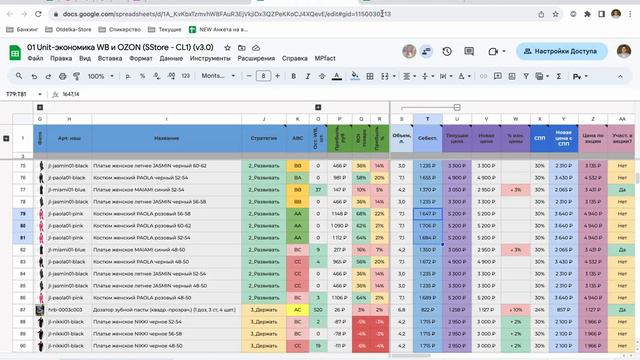
Task: Activate the paint format roller
Action: [x=76, y=76]
